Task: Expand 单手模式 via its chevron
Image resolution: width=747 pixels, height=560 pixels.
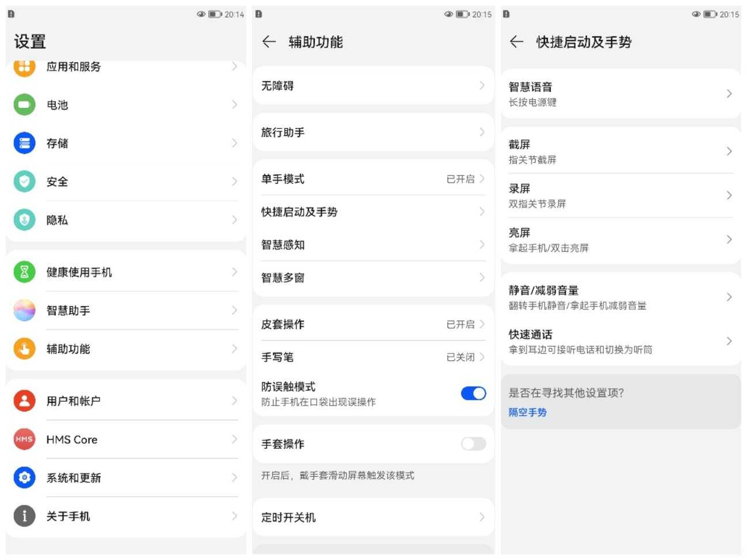Action: click(x=482, y=179)
